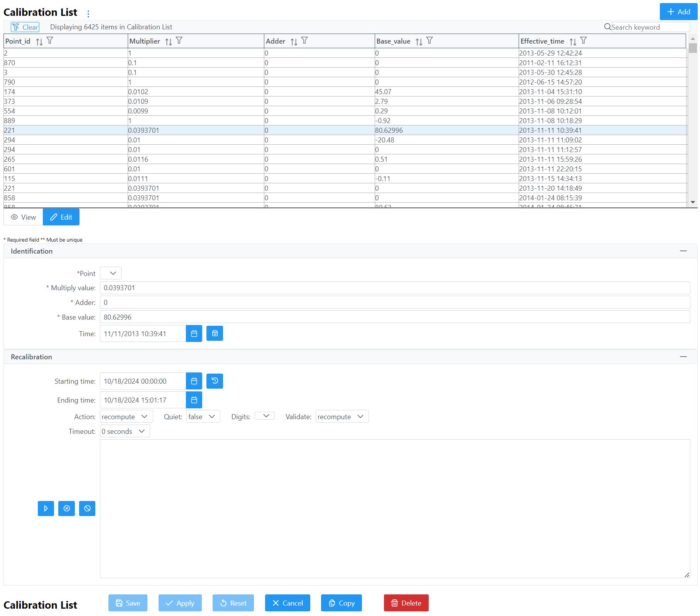
Task: Collapse the Identification section
Action: coord(683,251)
